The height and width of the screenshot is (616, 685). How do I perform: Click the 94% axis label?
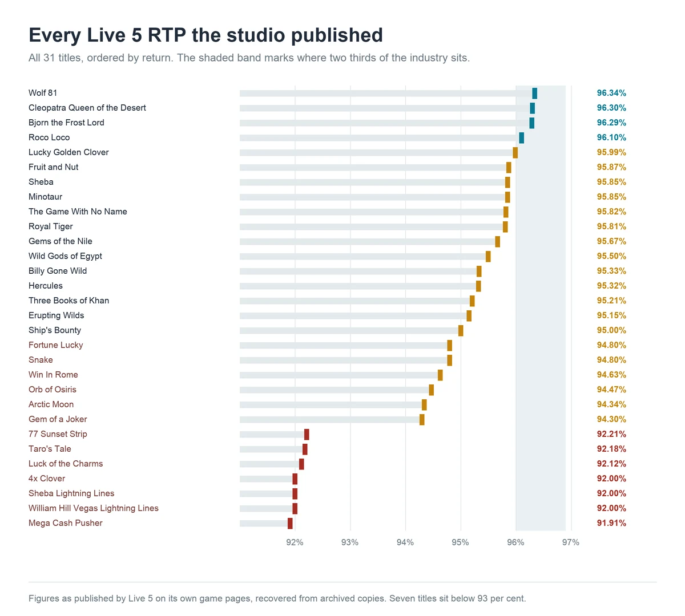click(x=405, y=542)
